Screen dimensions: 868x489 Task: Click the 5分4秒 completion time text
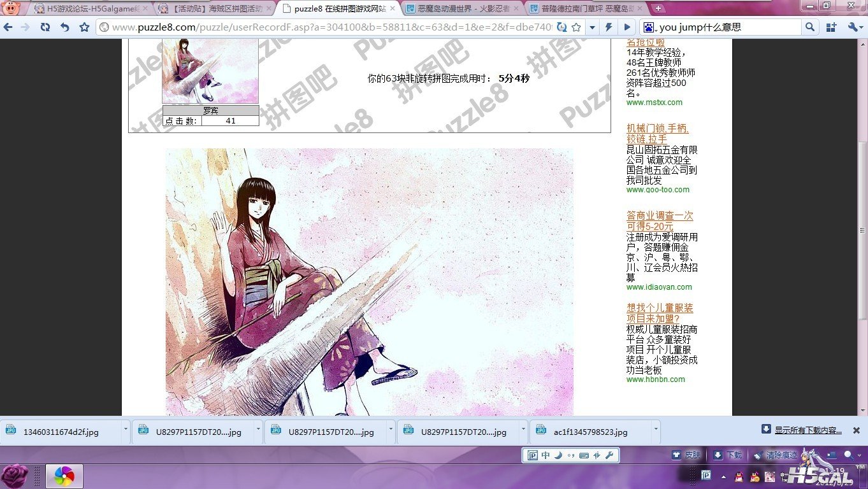click(514, 78)
